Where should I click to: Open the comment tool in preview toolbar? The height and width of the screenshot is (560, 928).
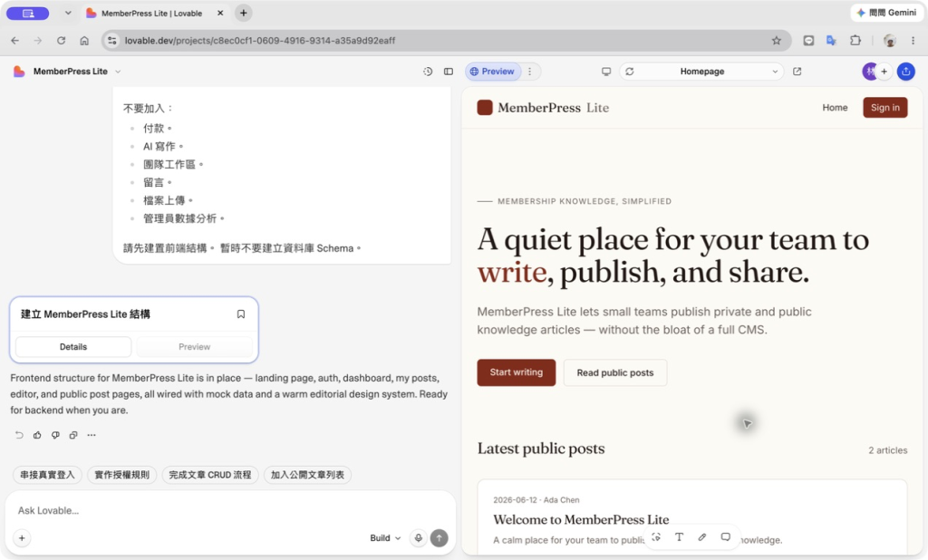point(726,537)
